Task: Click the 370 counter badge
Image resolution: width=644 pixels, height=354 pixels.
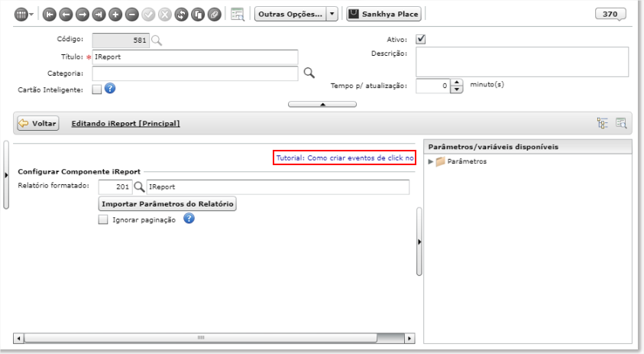Action: pos(610,14)
